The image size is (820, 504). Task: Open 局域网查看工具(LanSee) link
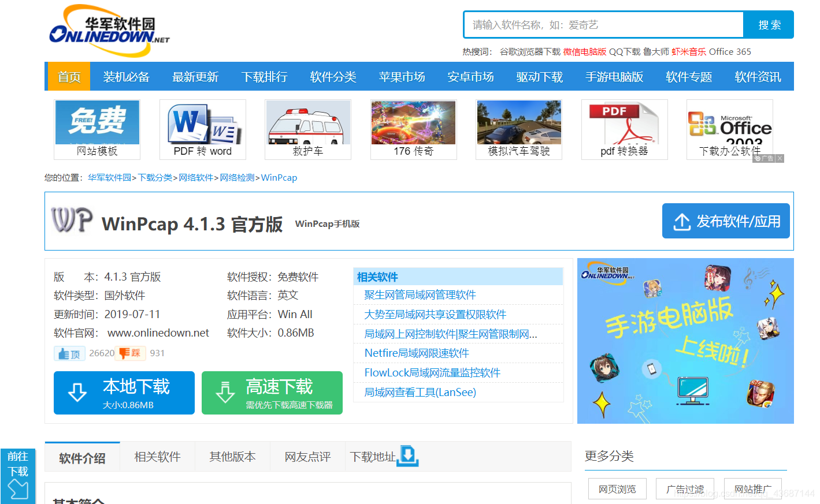[x=420, y=393]
